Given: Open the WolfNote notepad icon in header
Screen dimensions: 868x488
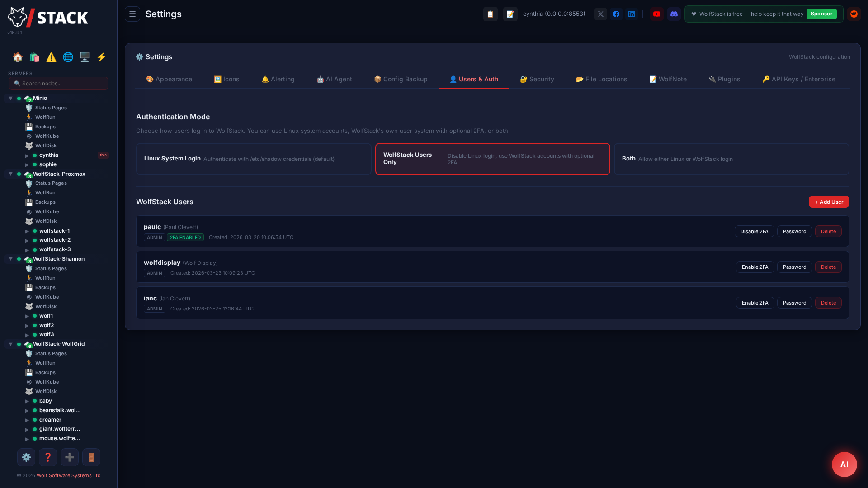Looking at the screenshot, I should (x=510, y=14).
